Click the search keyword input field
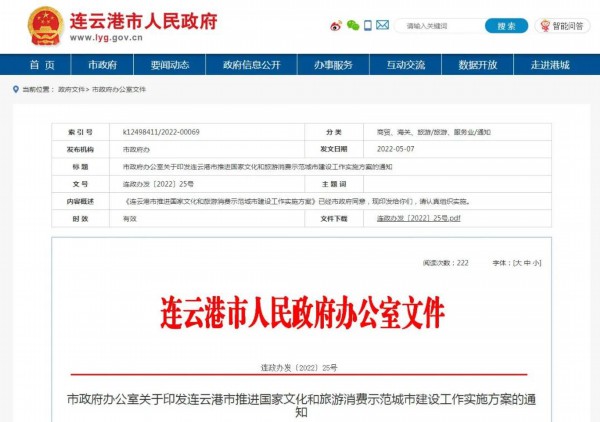The height and width of the screenshot is (422, 600). (x=435, y=25)
